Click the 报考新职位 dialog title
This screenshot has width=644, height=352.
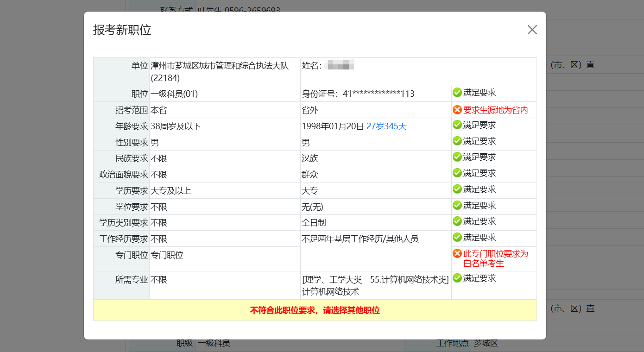pos(122,30)
